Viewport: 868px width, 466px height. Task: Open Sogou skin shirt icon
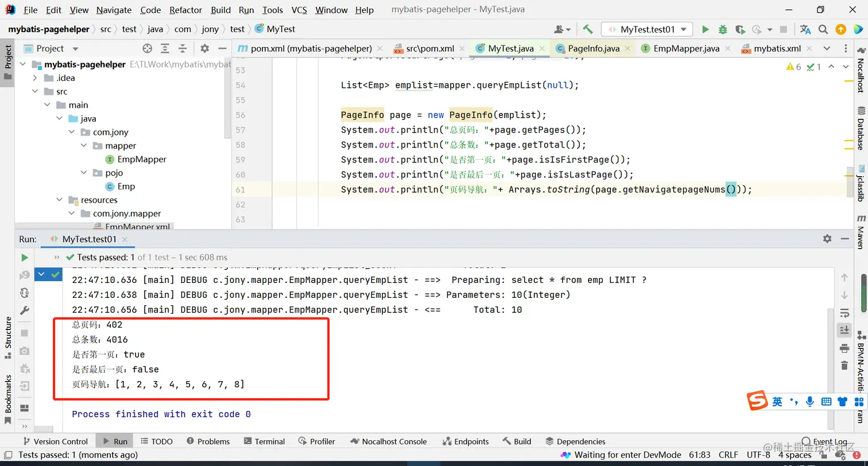point(843,402)
